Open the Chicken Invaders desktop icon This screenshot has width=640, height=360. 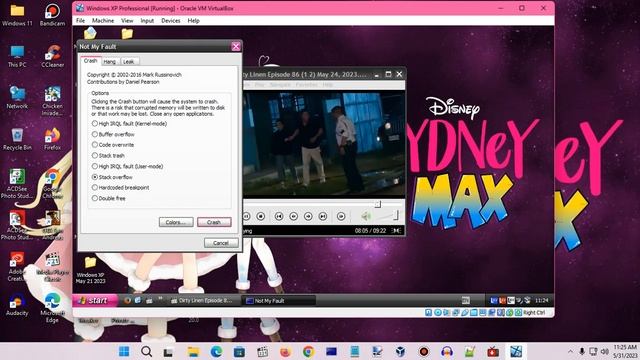tap(52, 101)
